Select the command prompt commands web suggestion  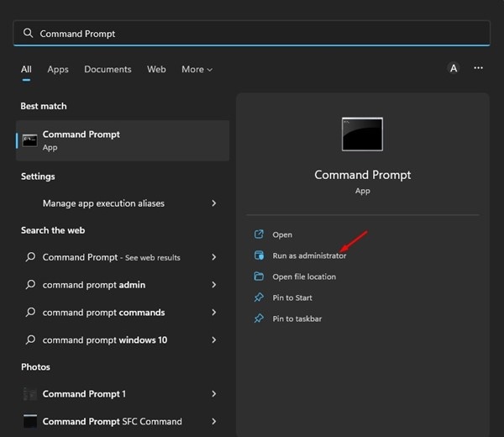(x=103, y=313)
